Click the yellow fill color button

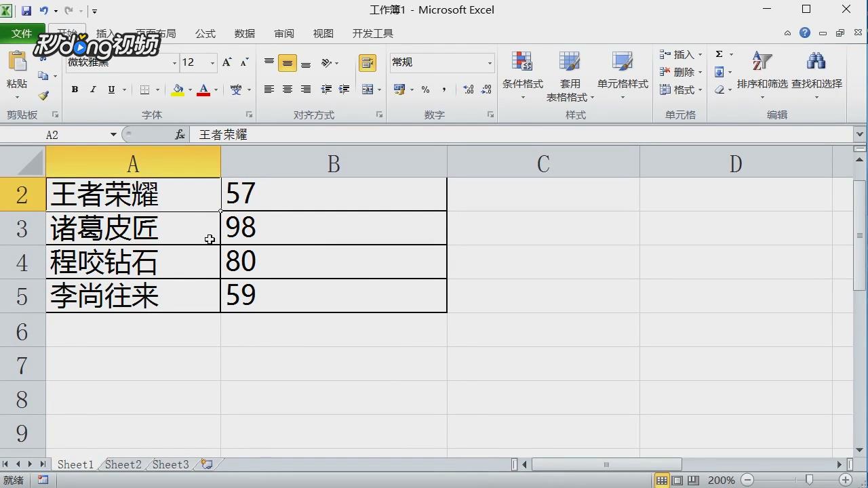click(178, 89)
